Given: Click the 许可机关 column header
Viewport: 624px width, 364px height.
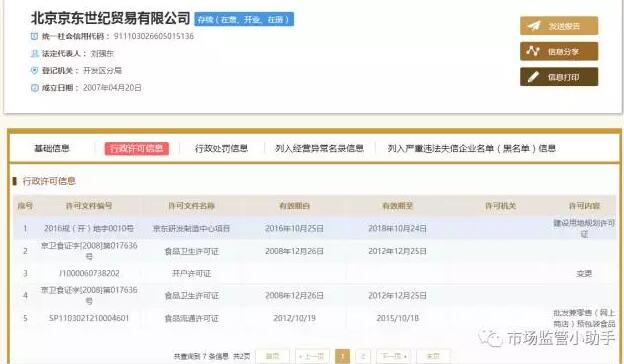Looking at the screenshot, I should tap(500, 206).
